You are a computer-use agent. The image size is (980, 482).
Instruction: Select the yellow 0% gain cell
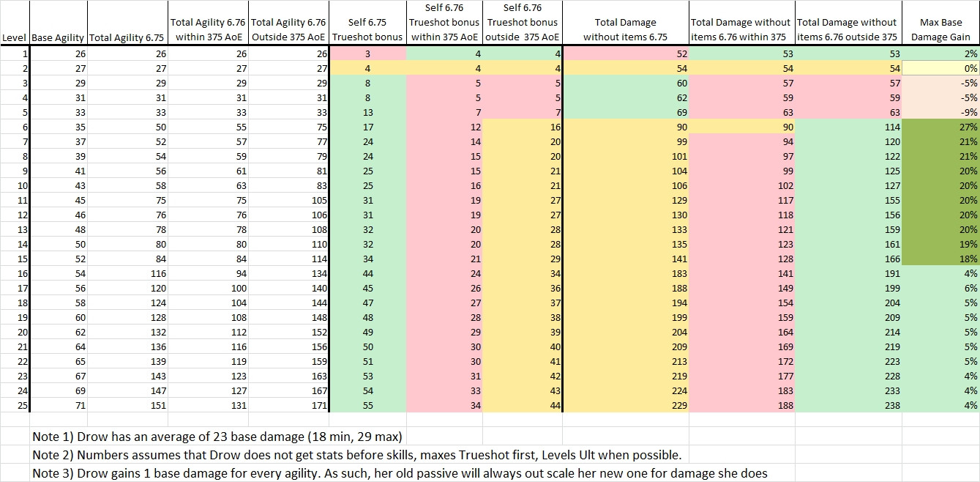[x=940, y=68]
